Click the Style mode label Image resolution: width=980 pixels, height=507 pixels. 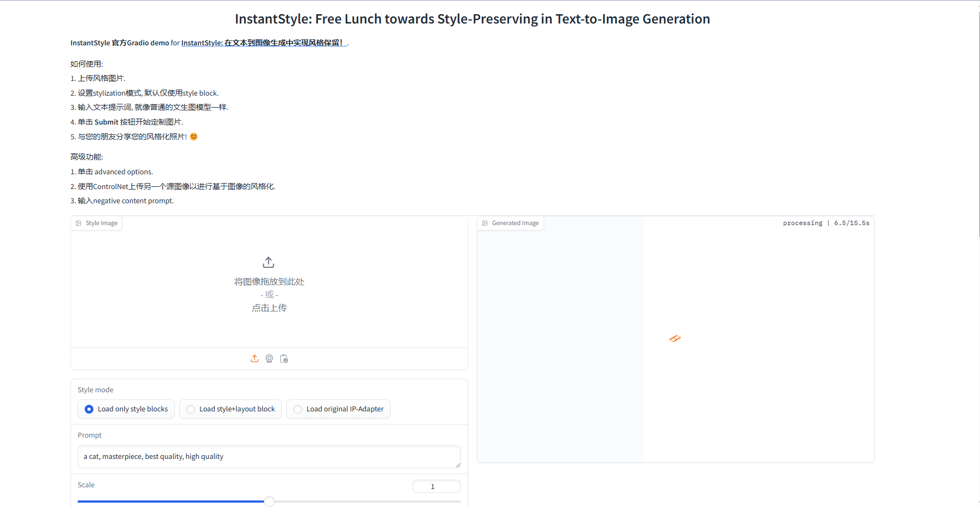click(96, 390)
